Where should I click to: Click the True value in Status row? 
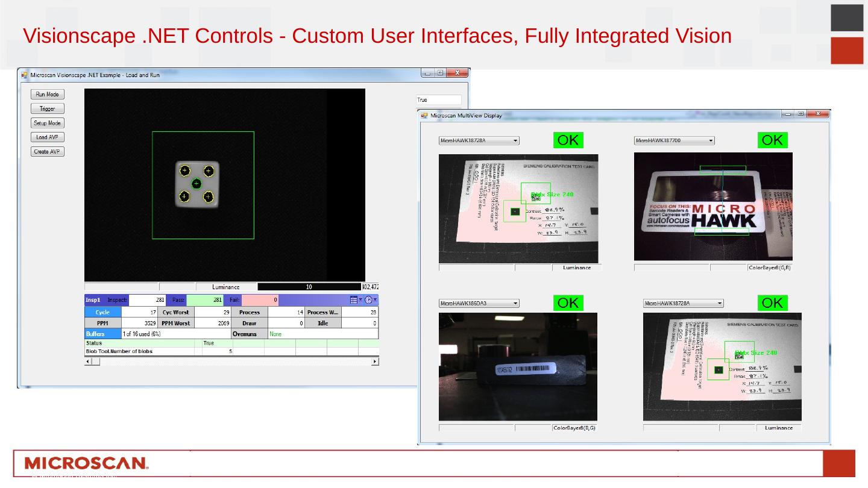(209, 343)
